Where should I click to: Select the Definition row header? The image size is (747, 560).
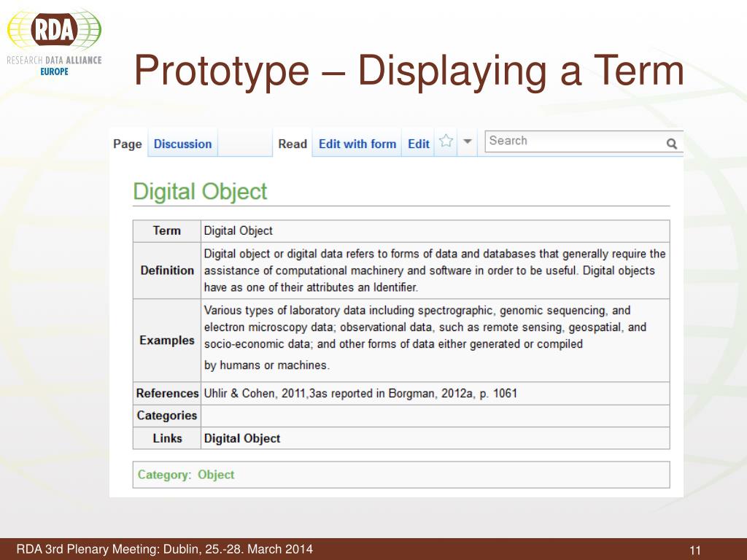pos(167,271)
